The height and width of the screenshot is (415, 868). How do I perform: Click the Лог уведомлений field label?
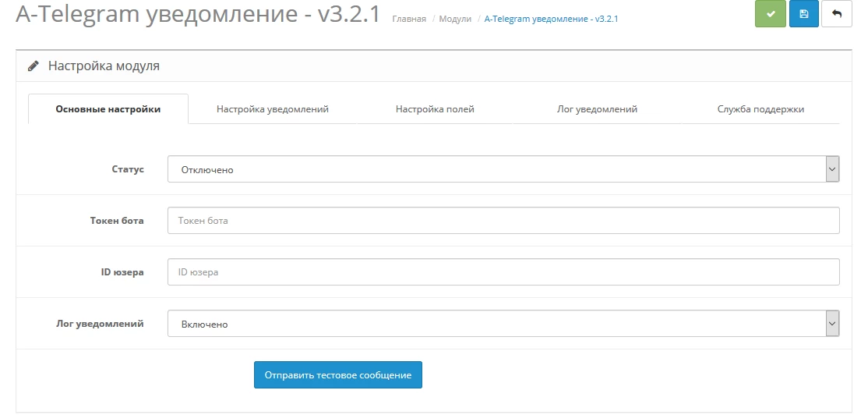[100, 323]
